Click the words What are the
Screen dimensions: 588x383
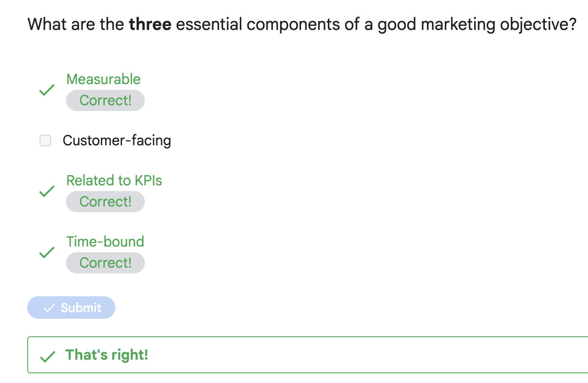76,24
